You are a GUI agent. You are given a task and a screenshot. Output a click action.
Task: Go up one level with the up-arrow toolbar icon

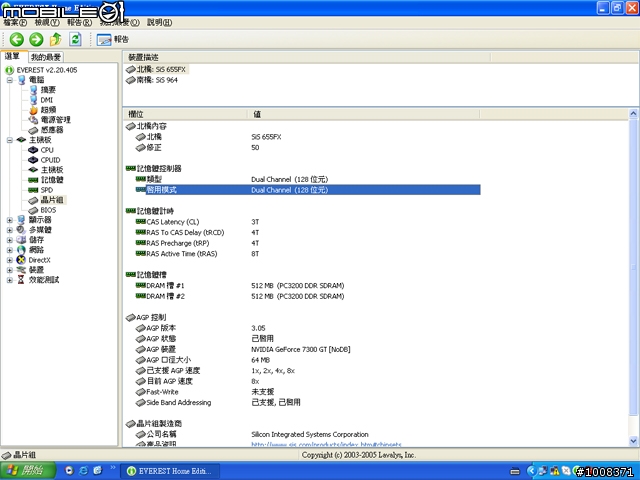click(56, 40)
